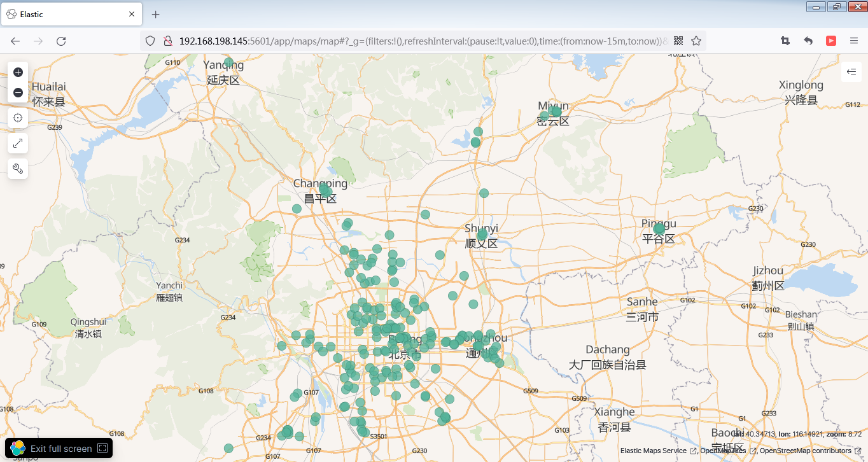
Task: Click the undo arrow toolbar icon
Action: click(808, 41)
